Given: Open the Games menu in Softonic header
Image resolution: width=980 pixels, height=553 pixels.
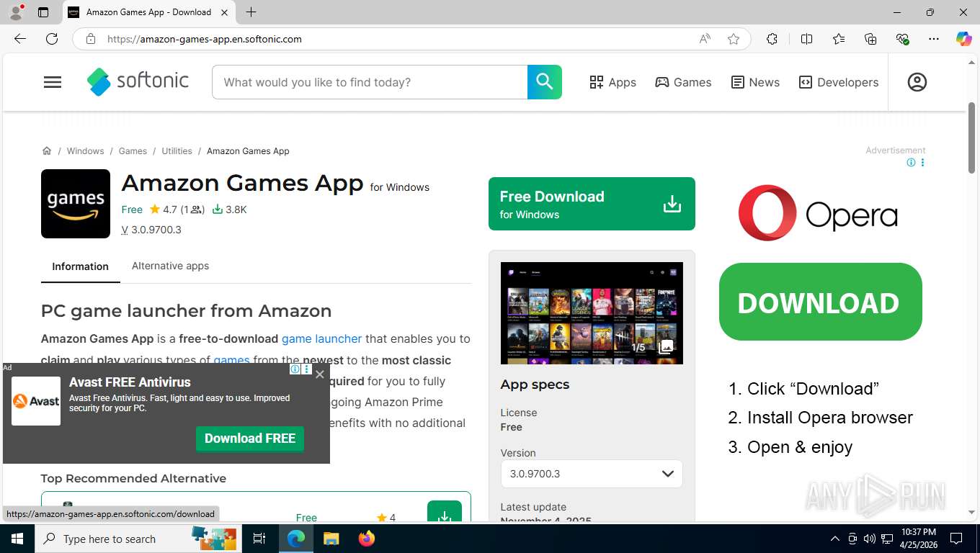Looking at the screenshot, I should click(x=683, y=82).
